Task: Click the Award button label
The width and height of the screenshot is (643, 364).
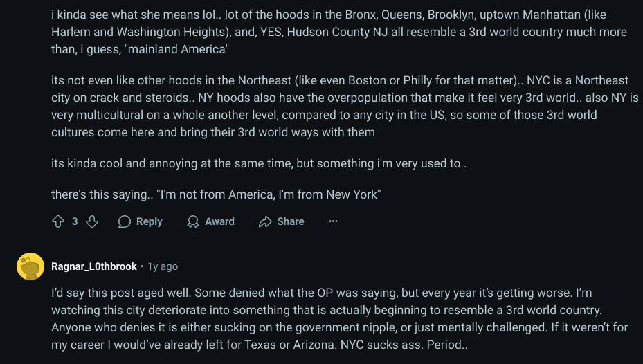Action: (x=220, y=221)
